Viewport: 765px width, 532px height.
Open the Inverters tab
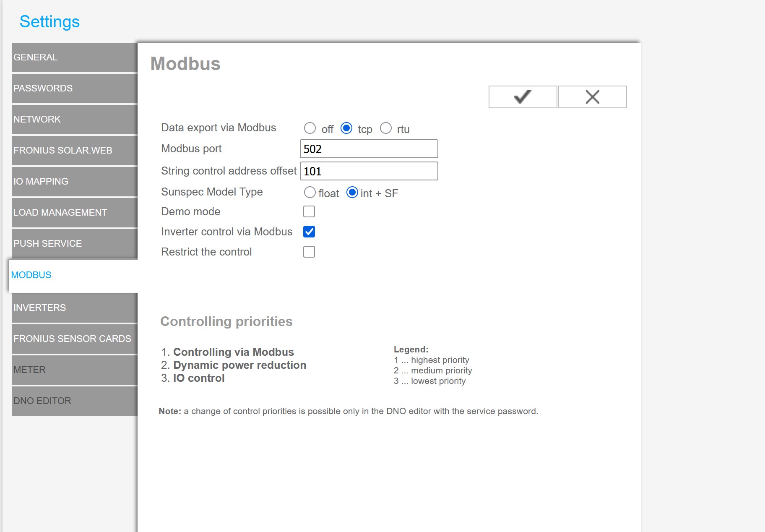point(75,308)
